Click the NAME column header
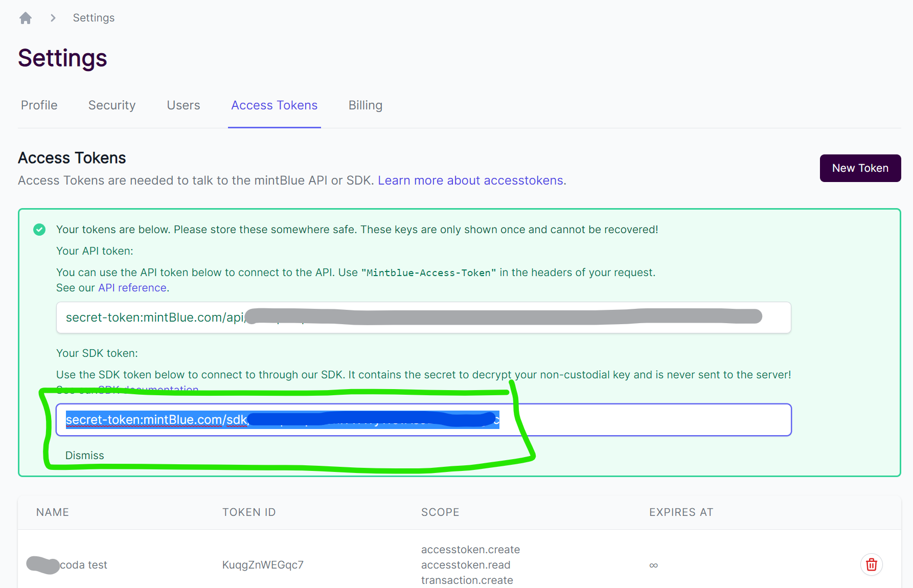 point(53,512)
